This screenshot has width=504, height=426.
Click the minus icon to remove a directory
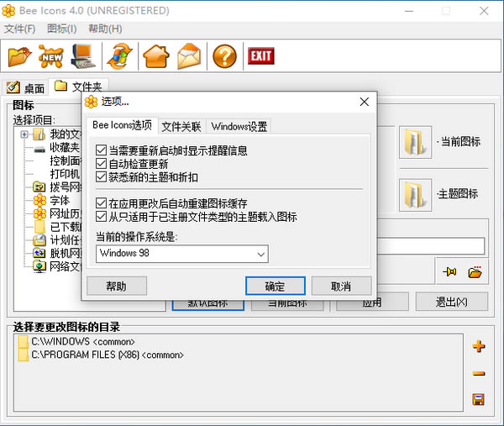click(x=479, y=373)
